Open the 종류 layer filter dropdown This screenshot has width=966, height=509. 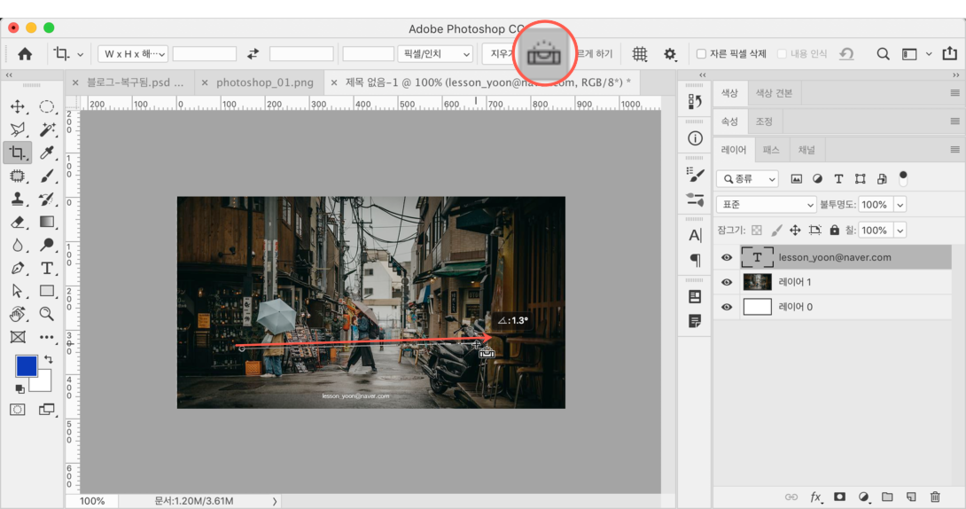coord(747,179)
